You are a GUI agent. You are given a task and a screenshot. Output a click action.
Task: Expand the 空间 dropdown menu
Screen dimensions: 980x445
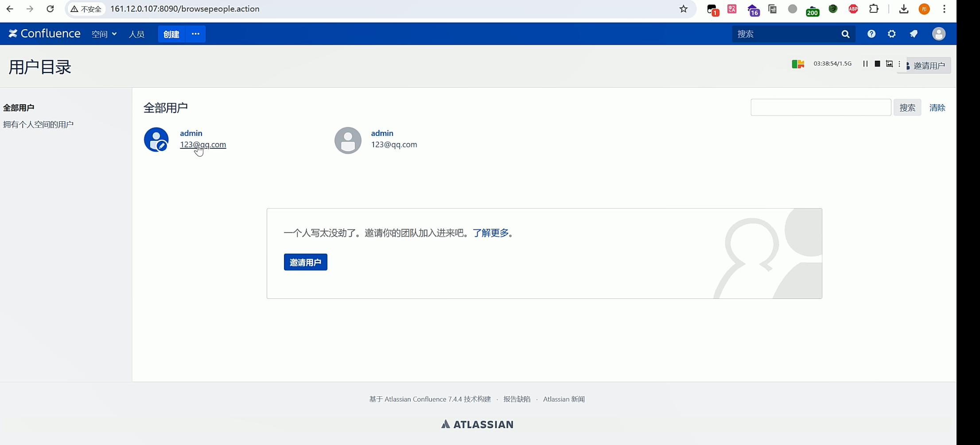coord(104,34)
